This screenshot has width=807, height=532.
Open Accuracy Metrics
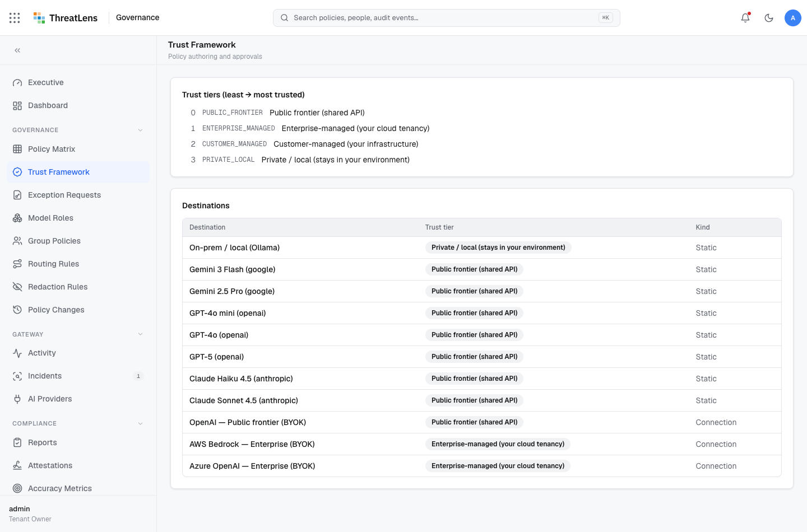[78, 489]
